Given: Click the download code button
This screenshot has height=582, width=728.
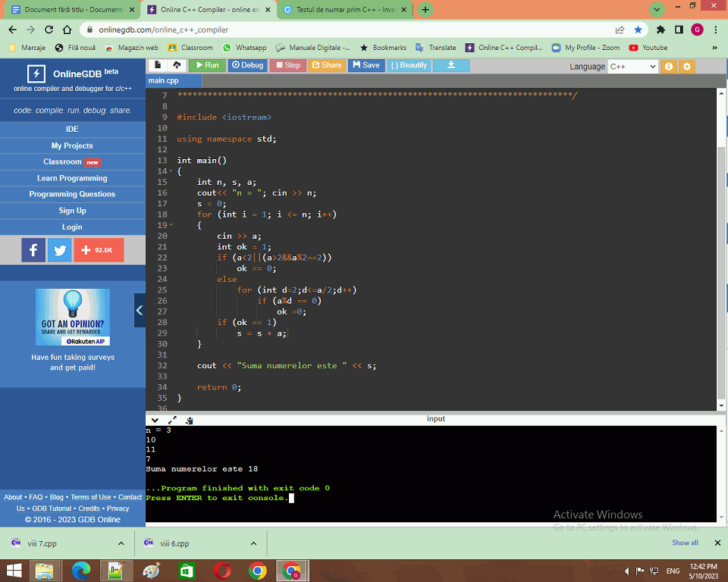Looking at the screenshot, I should pyautogui.click(x=451, y=65).
